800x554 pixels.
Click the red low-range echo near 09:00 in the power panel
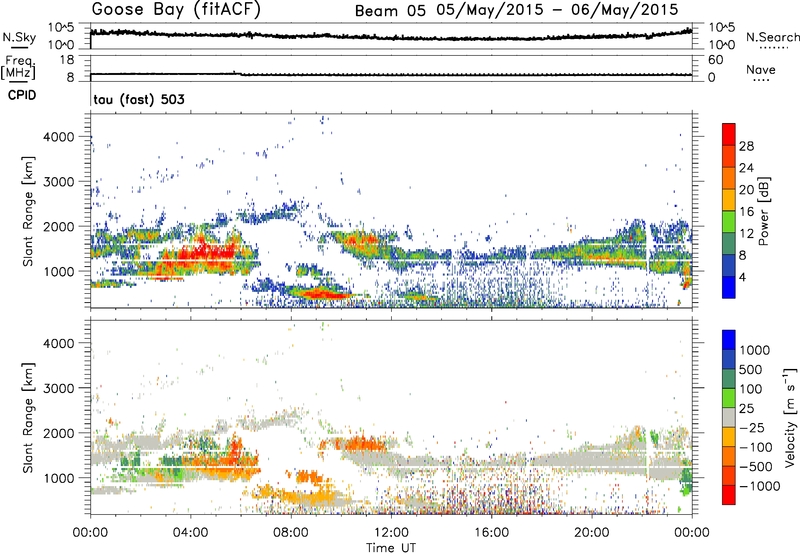click(321, 293)
